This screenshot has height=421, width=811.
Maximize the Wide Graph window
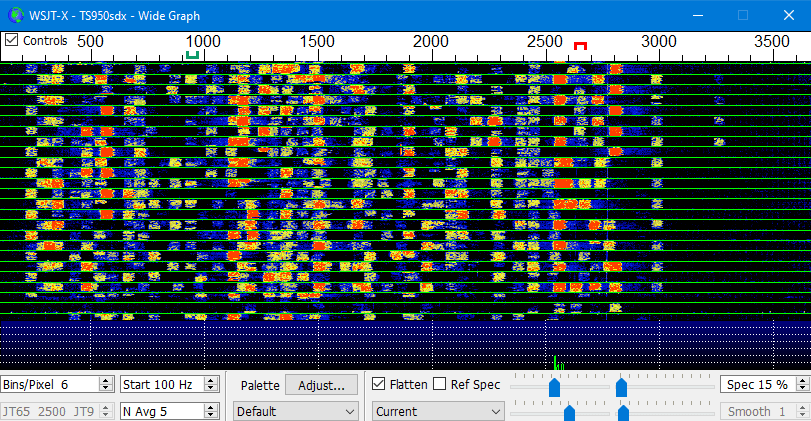743,15
